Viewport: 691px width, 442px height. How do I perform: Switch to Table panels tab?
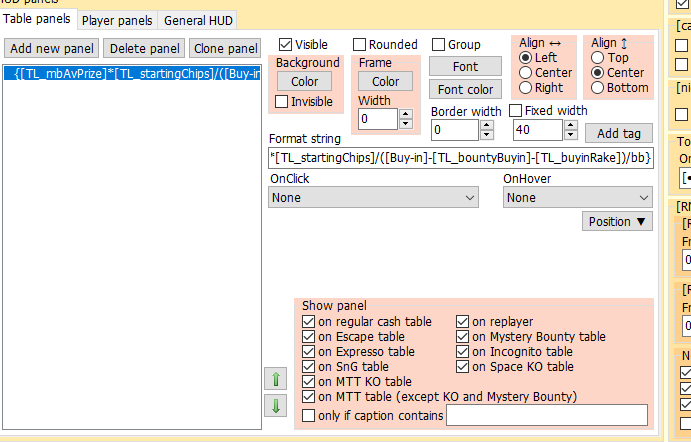(37, 19)
